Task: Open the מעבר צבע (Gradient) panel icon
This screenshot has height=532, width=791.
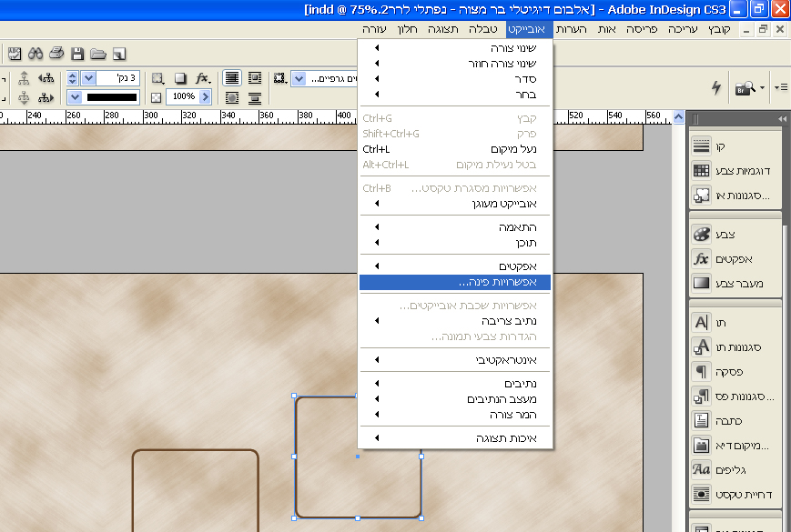Action: click(701, 283)
